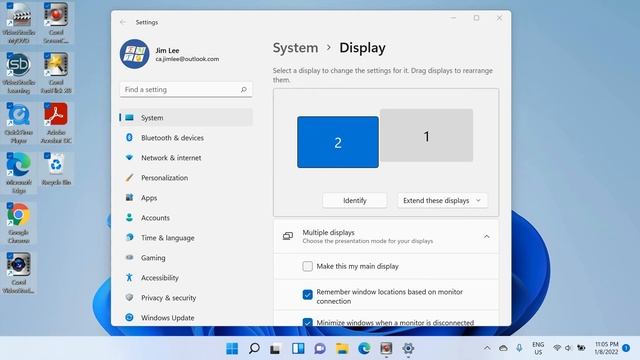Show hidden icons in the system tray
The image size is (640, 360).
coord(487,348)
